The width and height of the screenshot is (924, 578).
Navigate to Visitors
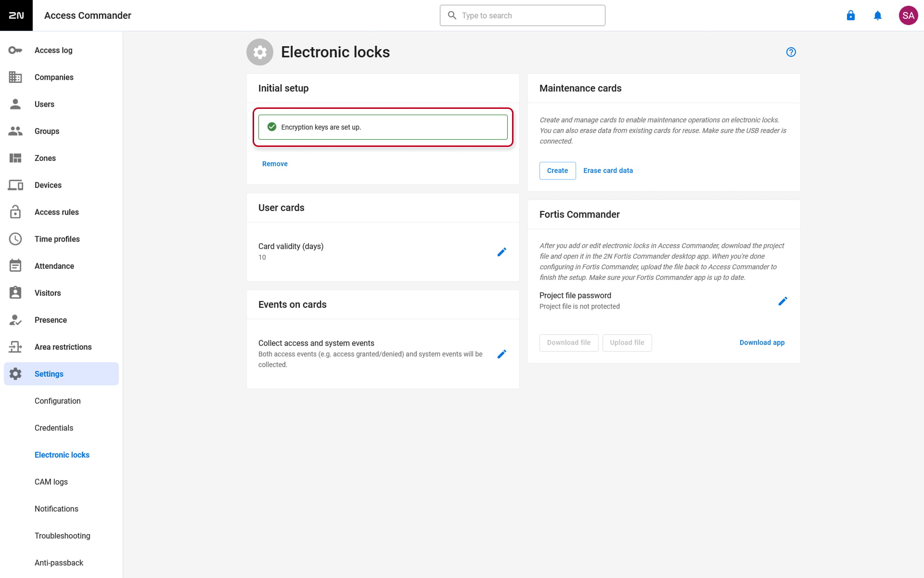(x=61, y=293)
